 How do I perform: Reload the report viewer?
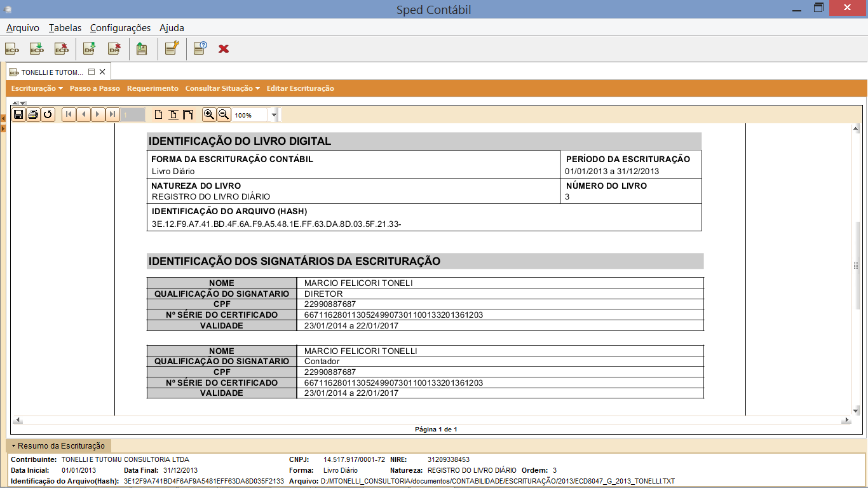click(48, 114)
